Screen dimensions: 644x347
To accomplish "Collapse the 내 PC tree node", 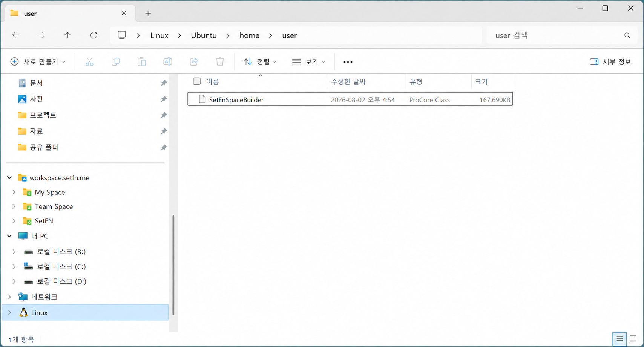I will coord(9,236).
